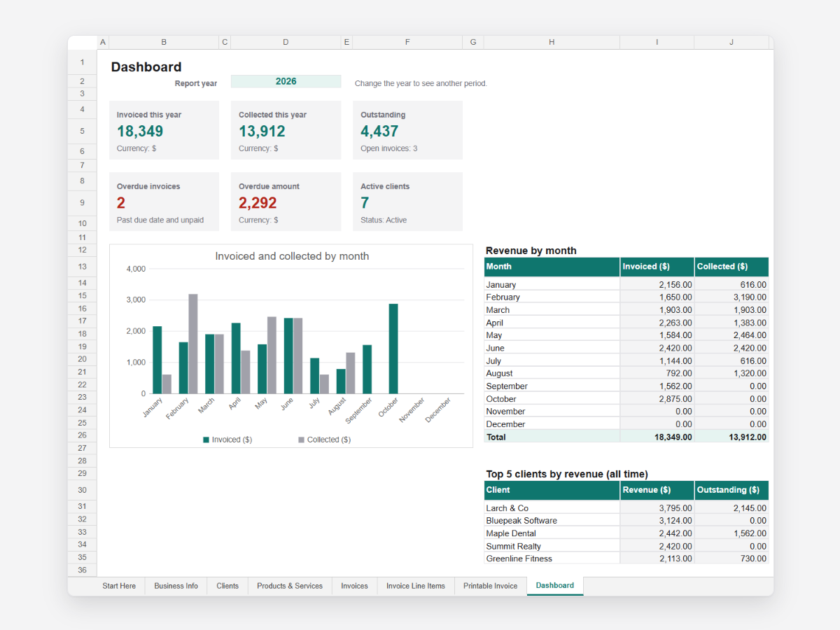The height and width of the screenshot is (630, 840).
Task: Click the 'Report year' label
Action: pos(196,83)
